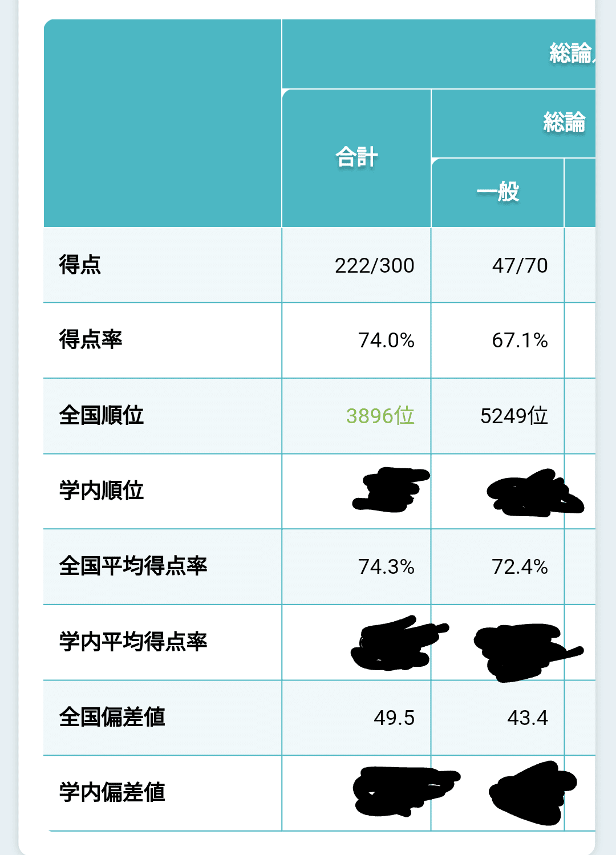616x855 pixels.
Task: Click the topmost 総論 header cell
Action: point(571,53)
